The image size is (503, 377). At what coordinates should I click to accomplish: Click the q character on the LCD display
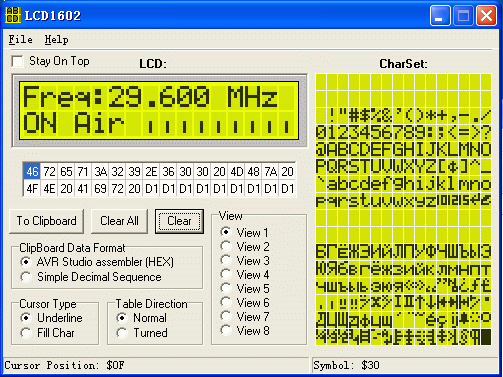[82, 97]
